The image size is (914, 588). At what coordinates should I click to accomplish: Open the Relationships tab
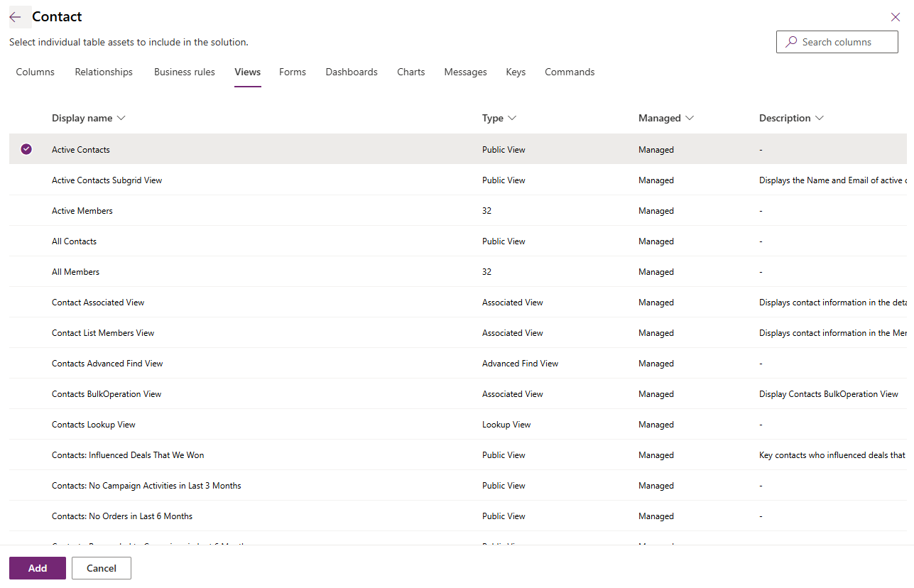coord(103,72)
